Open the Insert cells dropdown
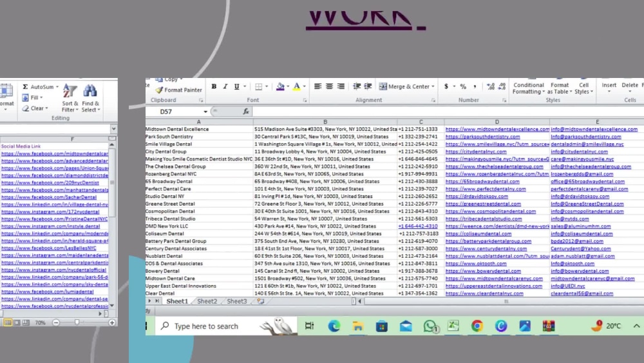644x363 pixels. click(x=609, y=87)
